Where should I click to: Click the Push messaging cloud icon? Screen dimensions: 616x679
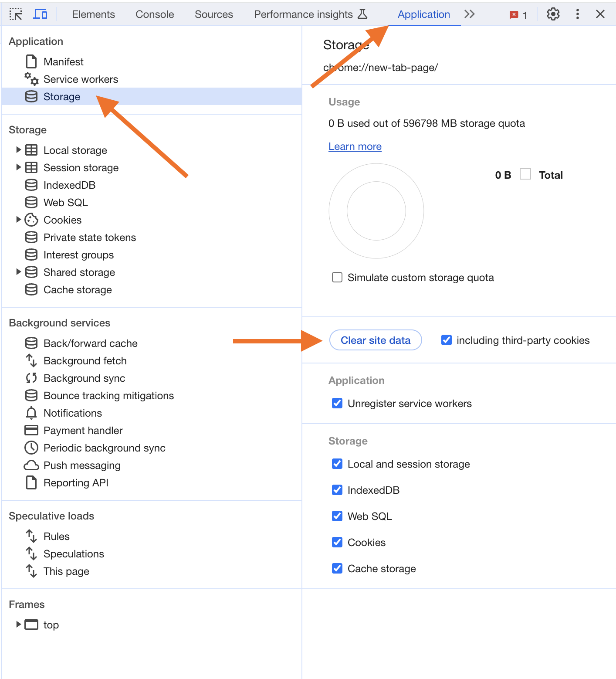pos(31,465)
